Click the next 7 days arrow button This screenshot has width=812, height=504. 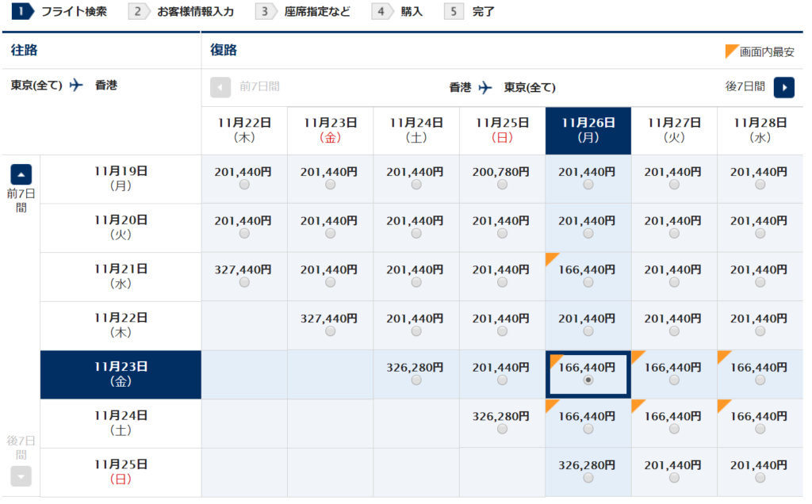click(783, 87)
